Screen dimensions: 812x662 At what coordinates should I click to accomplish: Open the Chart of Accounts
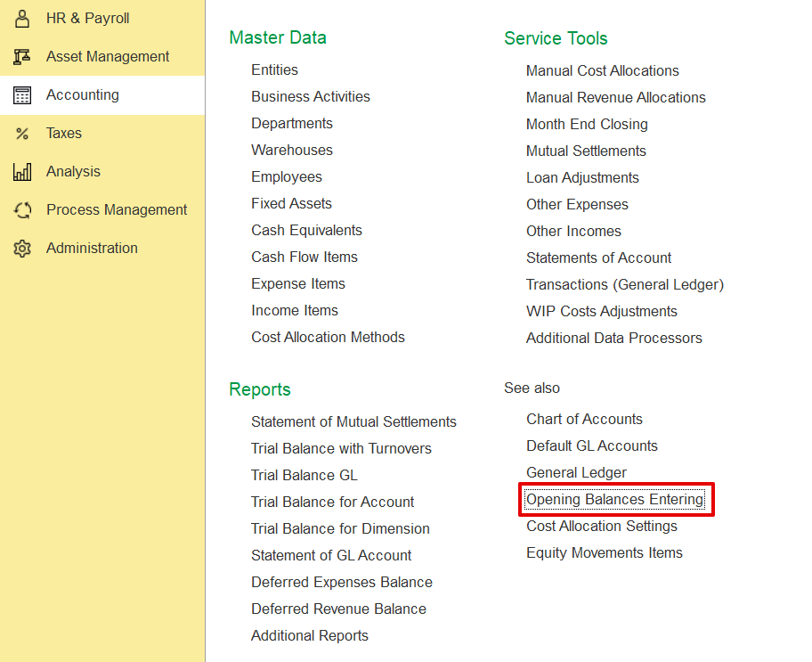pos(584,420)
